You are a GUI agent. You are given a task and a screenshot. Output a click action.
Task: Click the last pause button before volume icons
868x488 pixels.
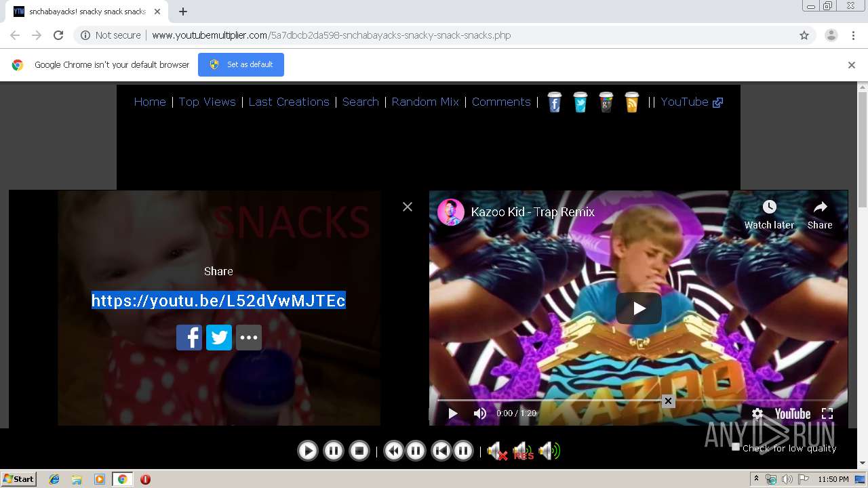pyautogui.click(x=463, y=451)
